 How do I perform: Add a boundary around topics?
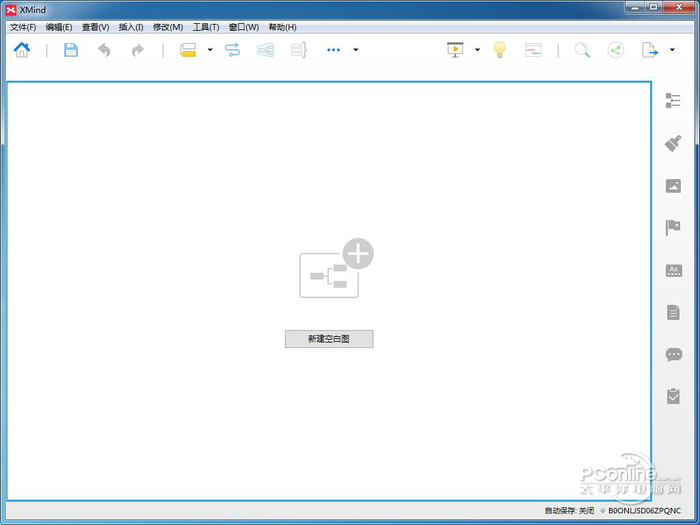pyautogui.click(x=266, y=50)
